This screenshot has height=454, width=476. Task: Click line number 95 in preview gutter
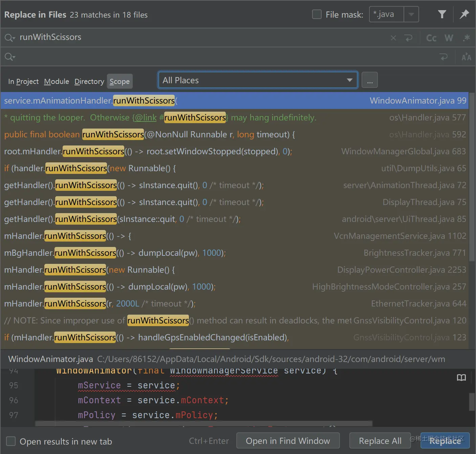14,385
